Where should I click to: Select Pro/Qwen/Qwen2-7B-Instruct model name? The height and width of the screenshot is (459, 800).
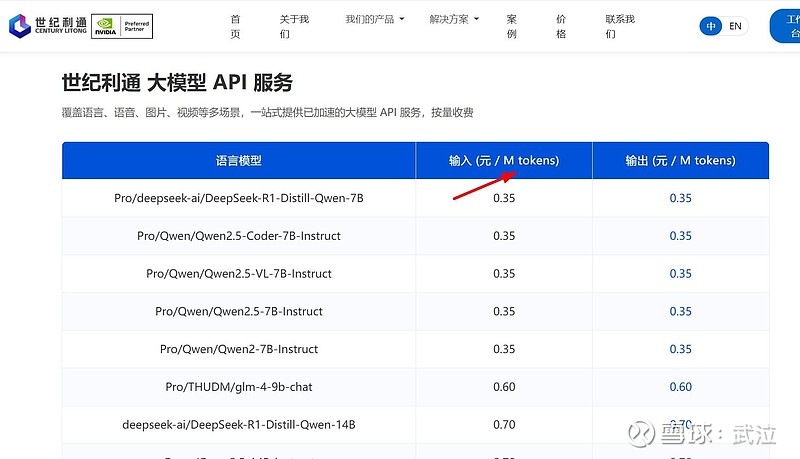coord(239,349)
